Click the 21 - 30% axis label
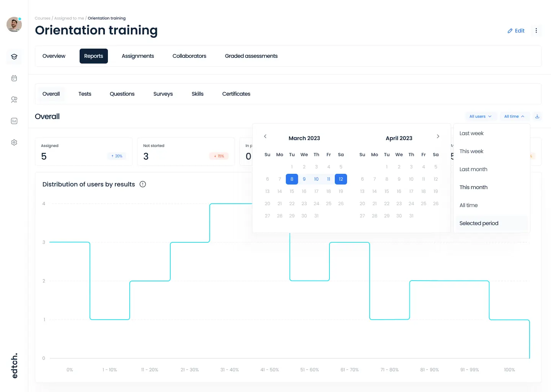Screen dimensions: 551x392 pos(190,370)
